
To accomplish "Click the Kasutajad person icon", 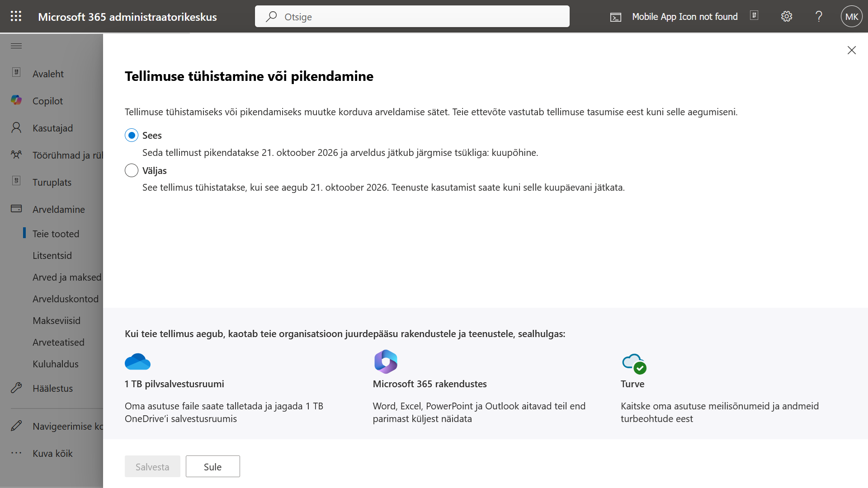I will point(16,128).
